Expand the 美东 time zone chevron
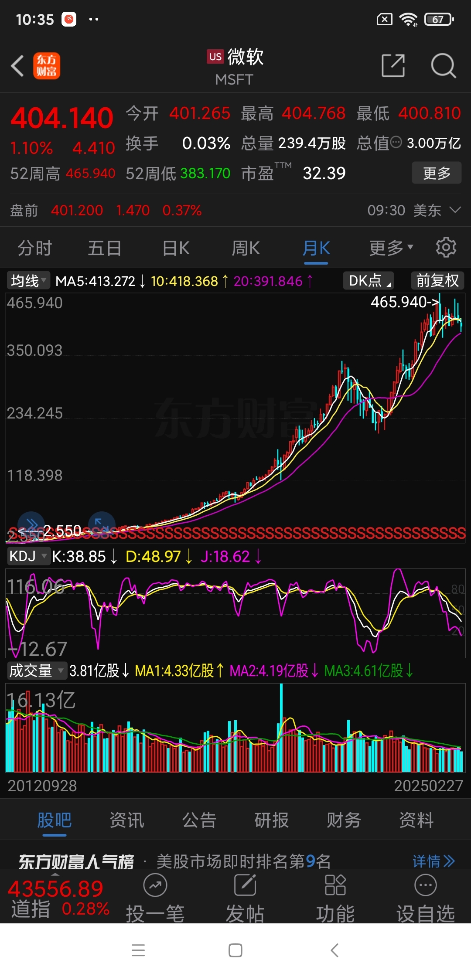Image resolution: width=471 pixels, height=980 pixels. [x=455, y=210]
